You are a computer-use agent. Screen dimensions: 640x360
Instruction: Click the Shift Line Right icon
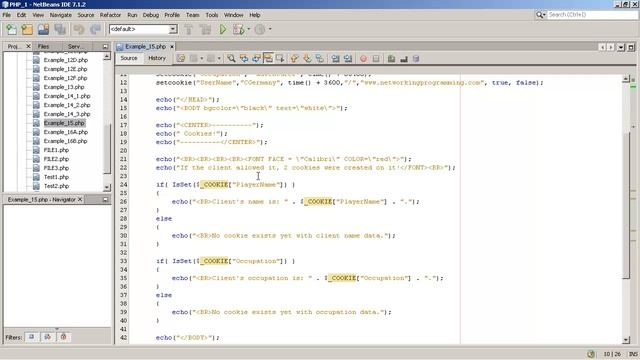click(x=348, y=59)
